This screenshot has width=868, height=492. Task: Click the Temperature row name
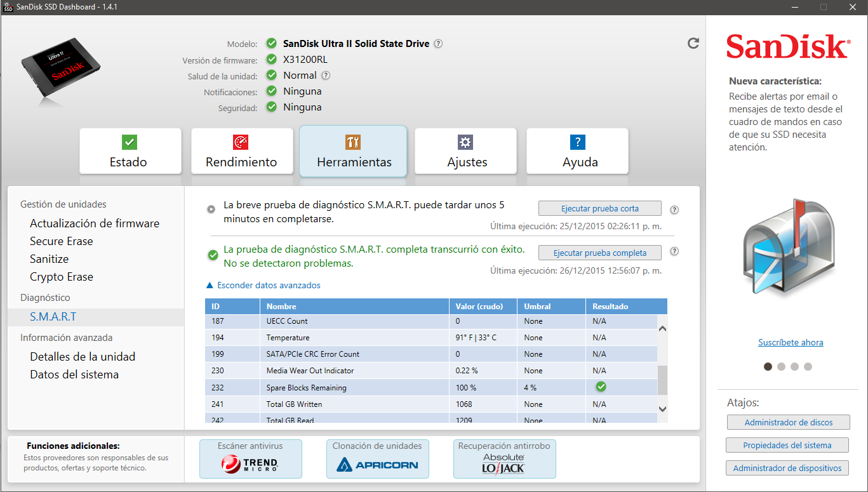288,338
